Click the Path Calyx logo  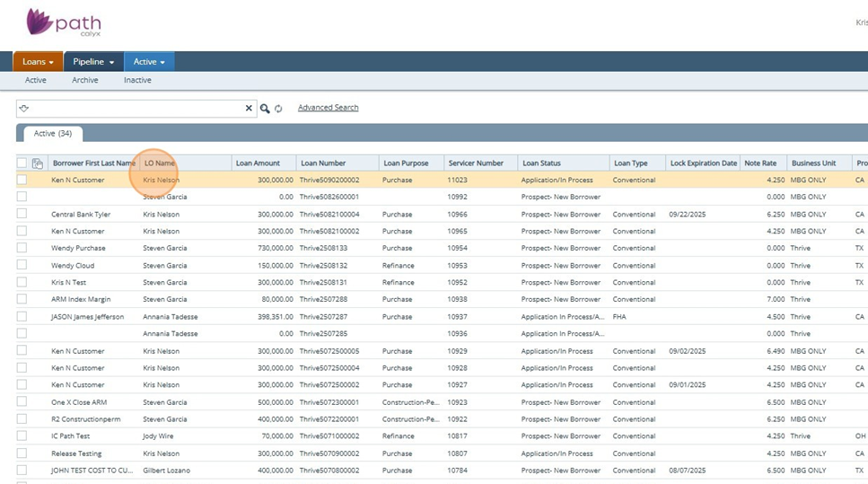[63, 22]
